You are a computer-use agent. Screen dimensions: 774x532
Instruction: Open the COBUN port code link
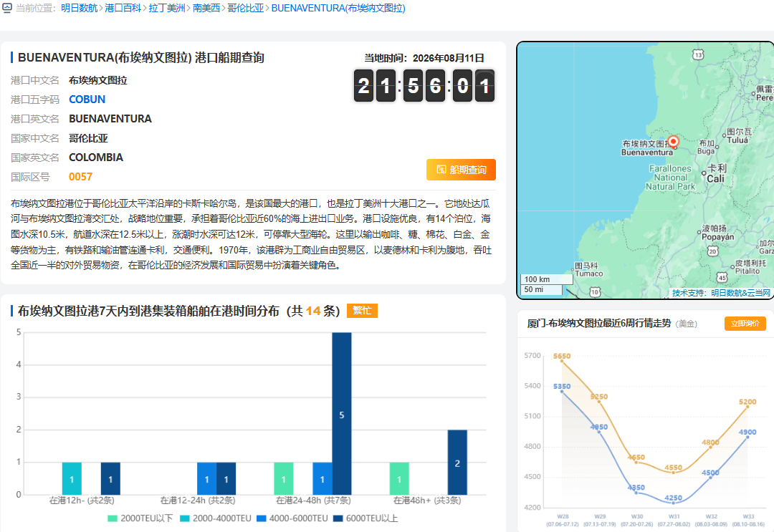tap(87, 99)
